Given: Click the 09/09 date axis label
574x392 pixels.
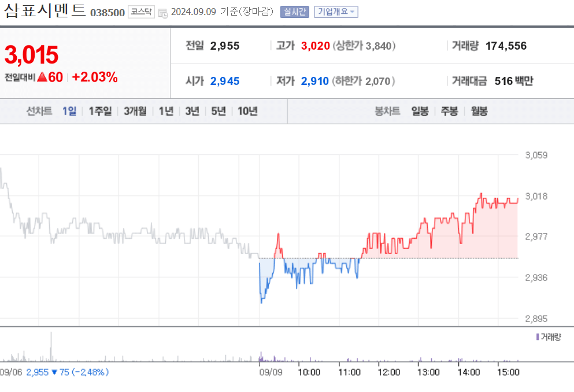Looking at the screenshot, I should (271, 372).
